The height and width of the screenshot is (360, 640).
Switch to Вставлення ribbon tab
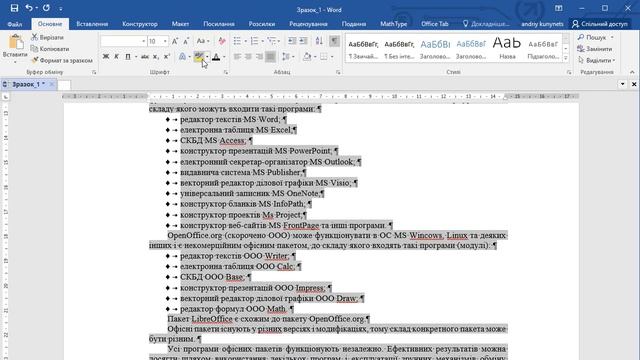[x=92, y=24]
